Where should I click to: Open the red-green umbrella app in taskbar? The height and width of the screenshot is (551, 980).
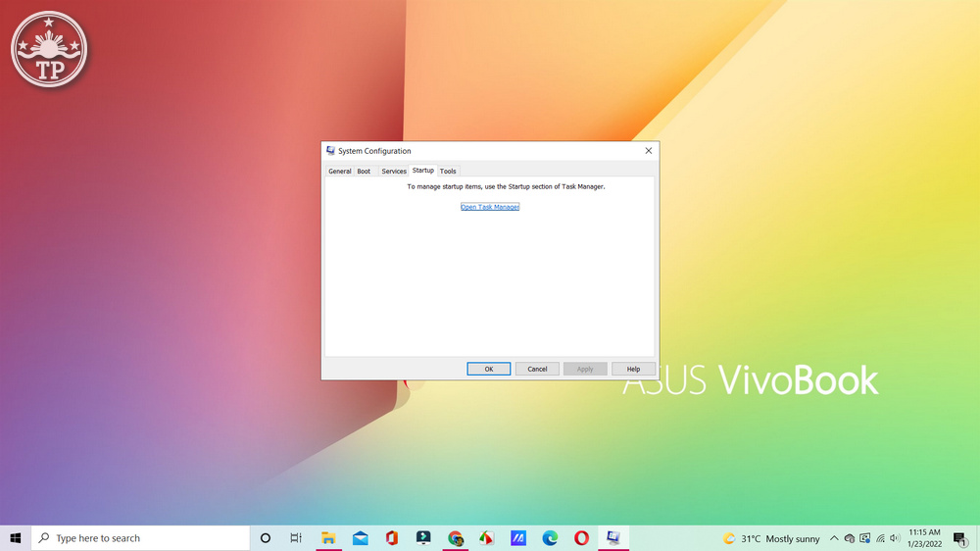click(x=486, y=538)
